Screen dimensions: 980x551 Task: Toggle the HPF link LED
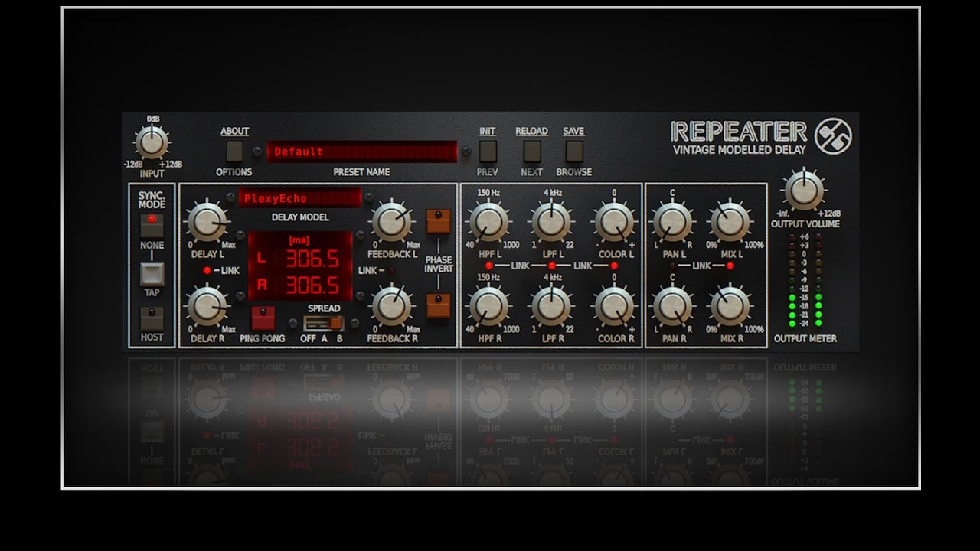[x=489, y=266]
